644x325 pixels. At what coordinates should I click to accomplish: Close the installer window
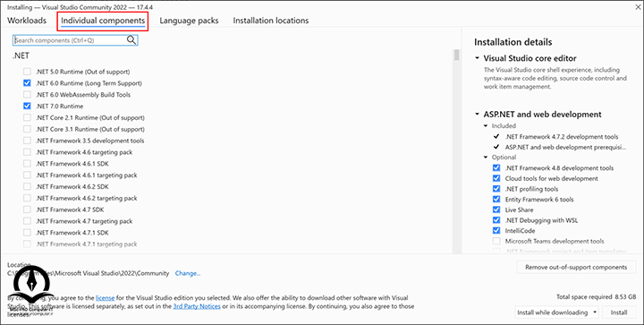point(638,6)
